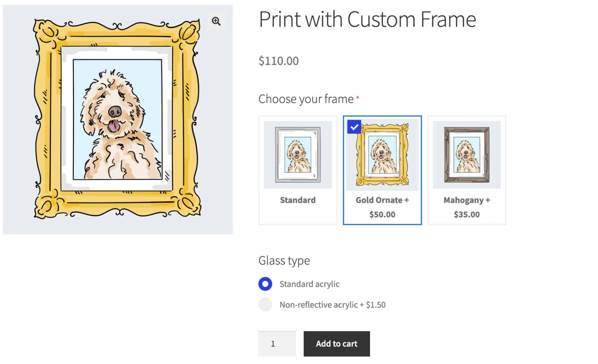
Task: Focus the quantity input field
Action: tap(277, 344)
